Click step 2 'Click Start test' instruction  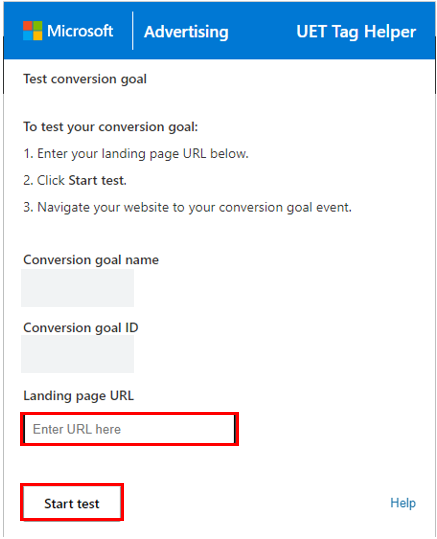pyautogui.click(x=75, y=180)
